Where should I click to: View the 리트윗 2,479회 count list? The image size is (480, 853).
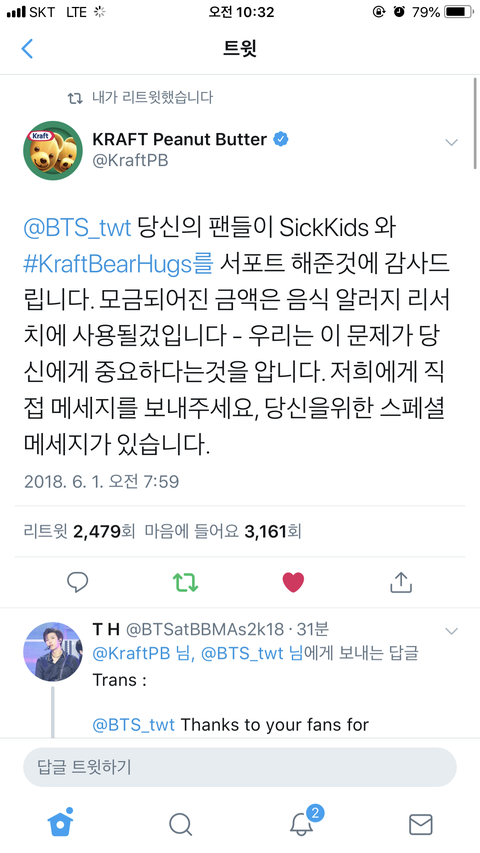pos(79,531)
